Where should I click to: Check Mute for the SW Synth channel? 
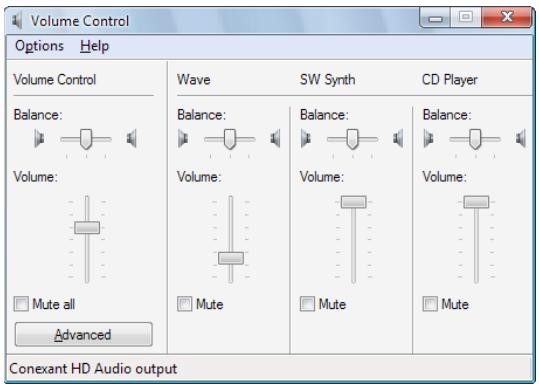pyautogui.click(x=307, y=304)
